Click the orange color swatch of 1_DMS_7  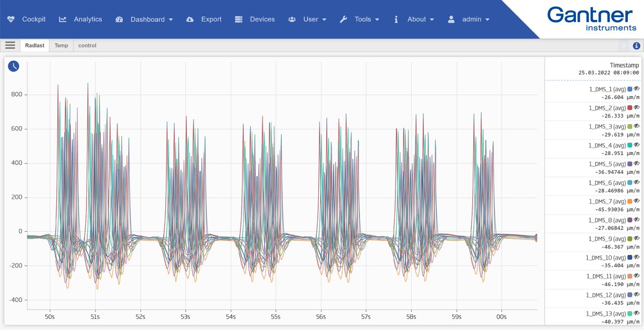[630, 202]
